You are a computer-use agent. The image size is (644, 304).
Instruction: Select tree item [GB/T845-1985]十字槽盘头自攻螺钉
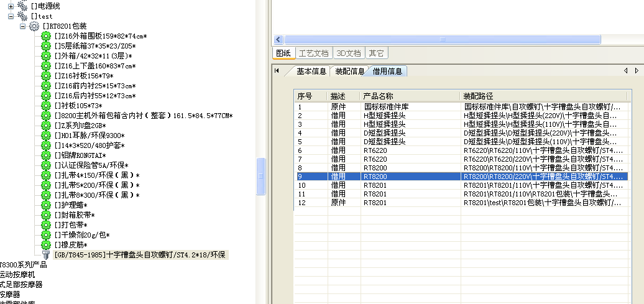(140, 255)
